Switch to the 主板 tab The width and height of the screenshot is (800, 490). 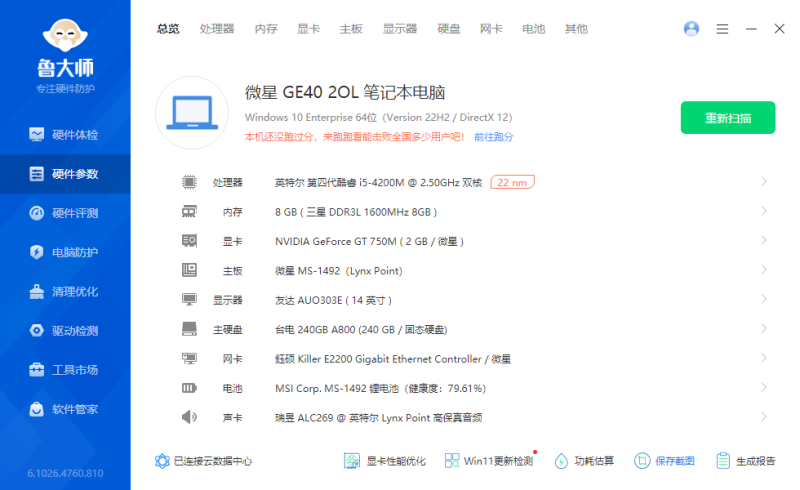point(351,29)
